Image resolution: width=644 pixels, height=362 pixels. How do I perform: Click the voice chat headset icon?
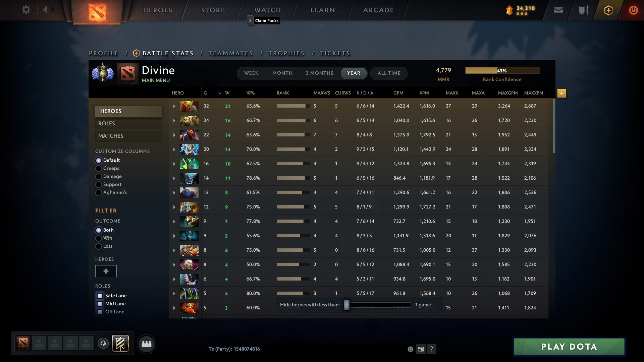tap(103, 343)
